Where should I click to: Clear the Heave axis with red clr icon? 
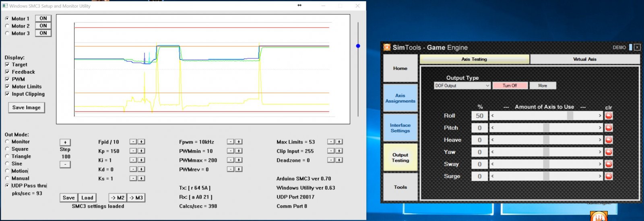click(x=609, y=140)
